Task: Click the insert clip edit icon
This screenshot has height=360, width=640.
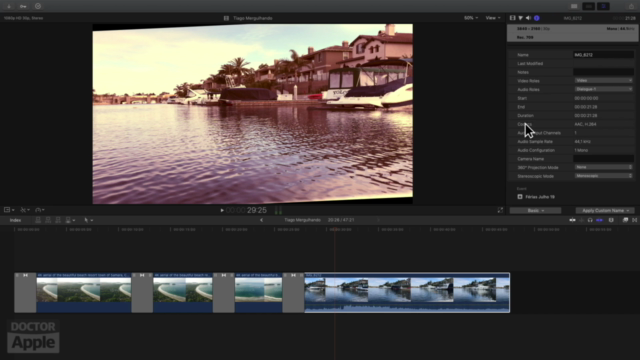Action: [48, 220]
